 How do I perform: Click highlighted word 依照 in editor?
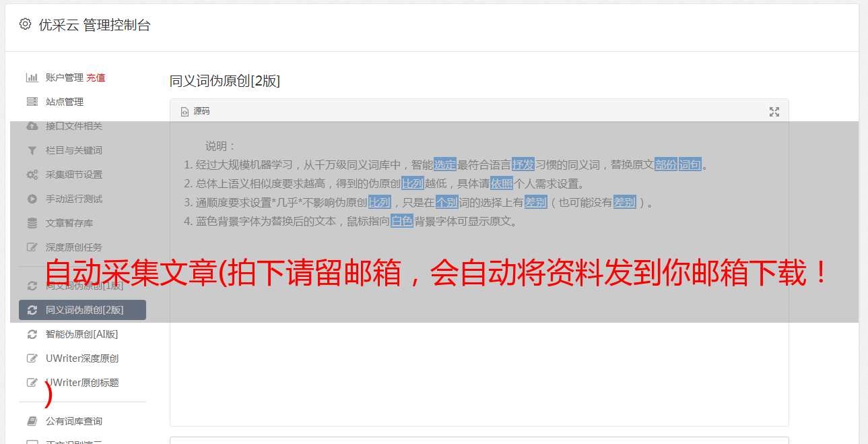502,183
